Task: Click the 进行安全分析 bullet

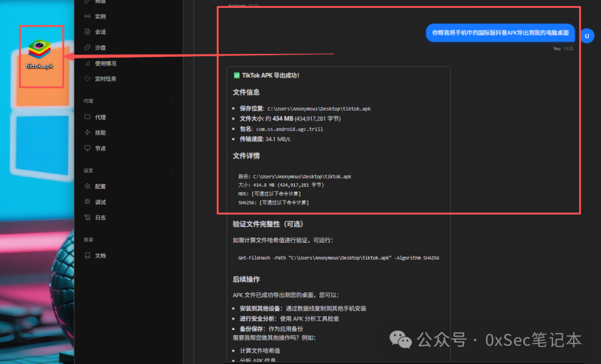Action: [289, 318]
